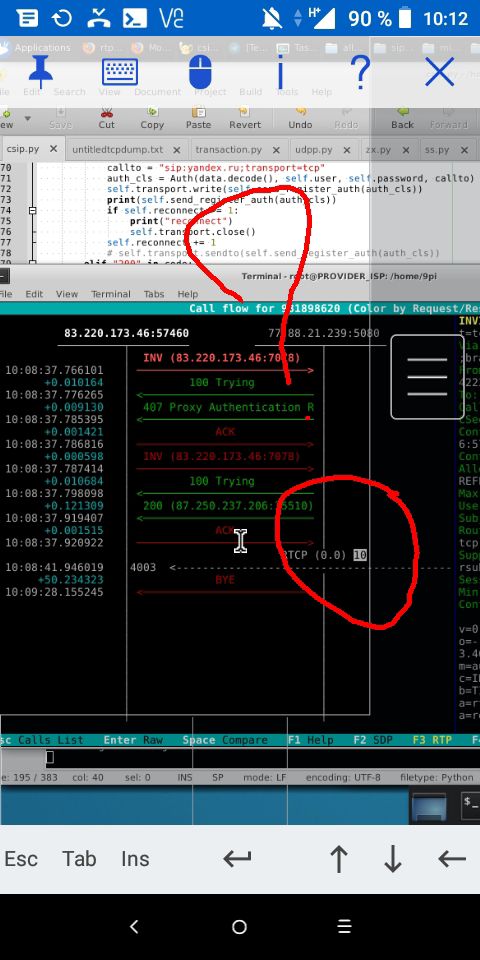Open the terminal Tabs menu
Image resolution: width=480 pixels, height=960 pixels.
pos(154,294)
